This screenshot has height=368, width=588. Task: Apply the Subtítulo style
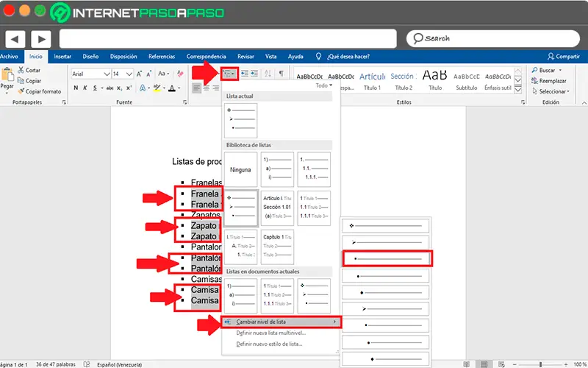click(467, 81)
